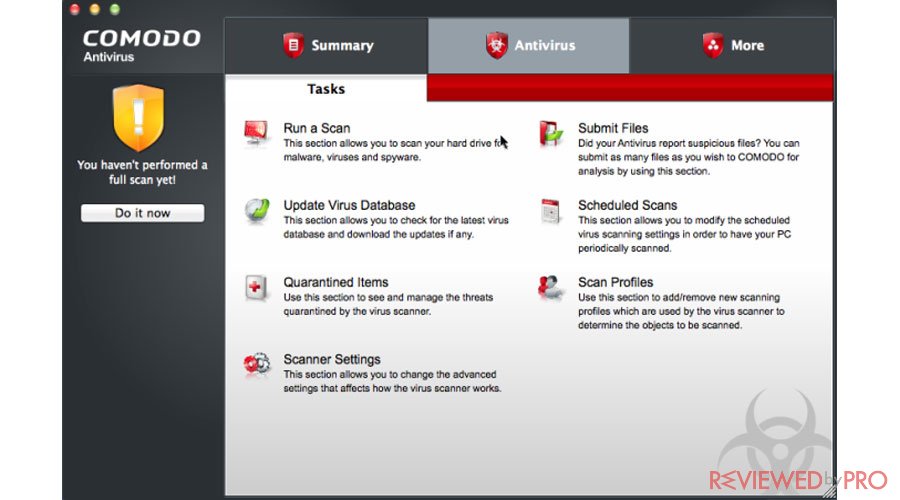
Task: Click the Scheduled Scans calendar icon
Action: point(550,212)
